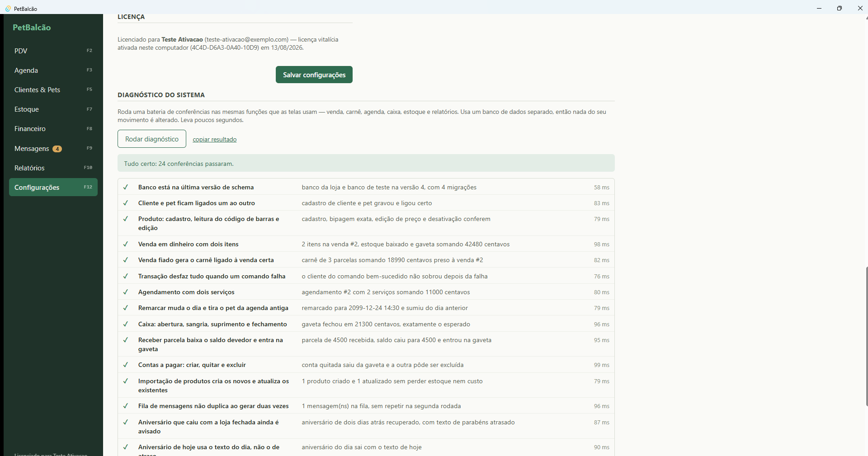Go to Agenda in the sidebar
The width and height of the screenshot is (868, 456).
[x=53, y=70]
